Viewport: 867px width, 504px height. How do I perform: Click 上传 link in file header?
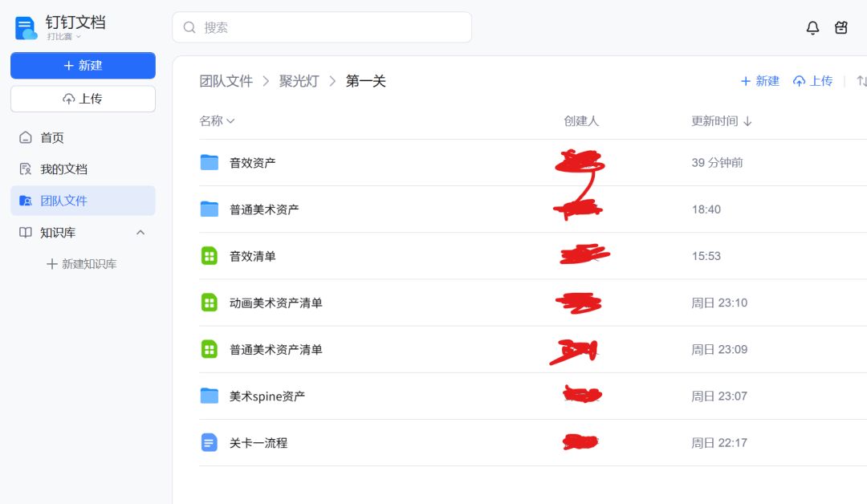812,81
